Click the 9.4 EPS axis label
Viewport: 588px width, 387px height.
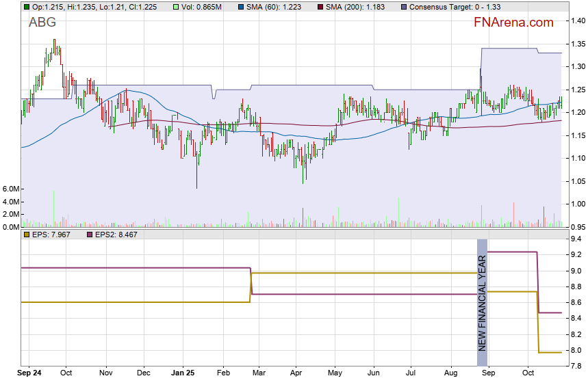pyautogui.click(x=575, y=239)
